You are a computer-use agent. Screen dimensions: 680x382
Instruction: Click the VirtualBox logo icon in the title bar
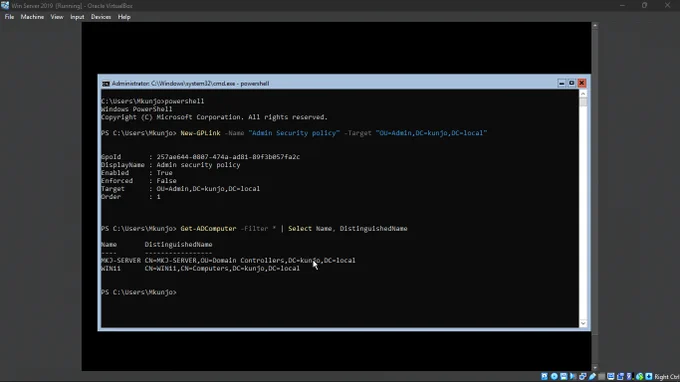pos(5,5)
